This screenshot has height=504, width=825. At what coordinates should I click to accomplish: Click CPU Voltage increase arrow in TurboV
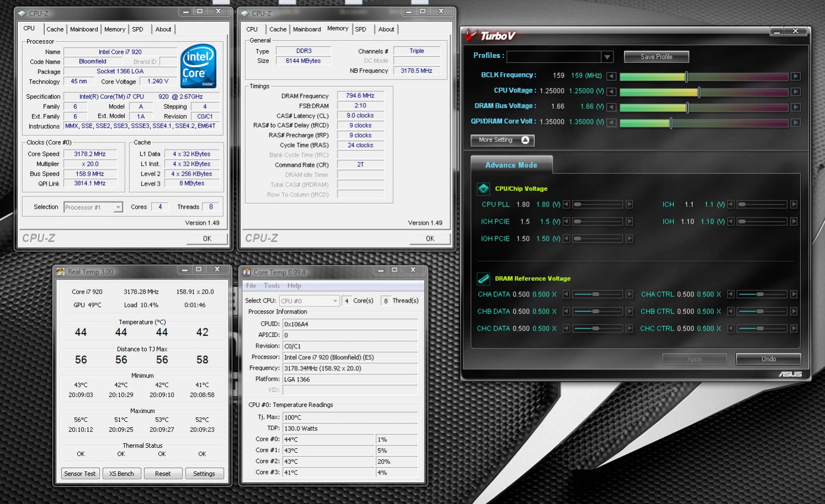(x=795, y=92)
